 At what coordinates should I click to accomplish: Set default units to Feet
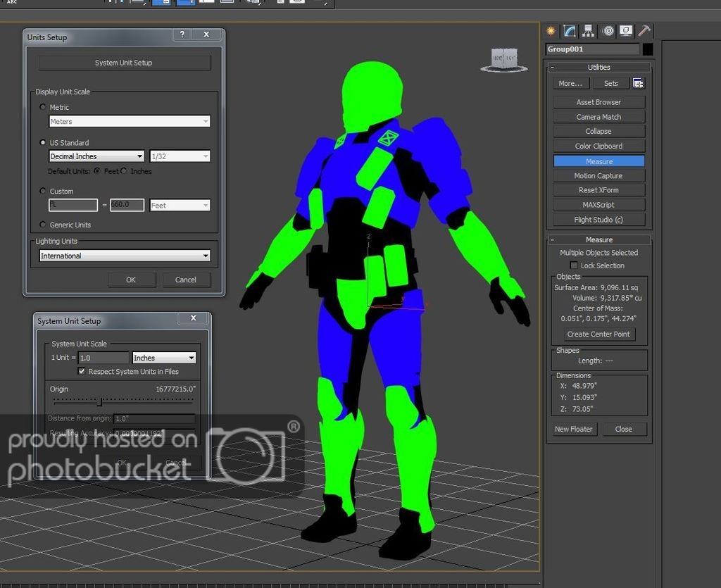tap(97, 171)
